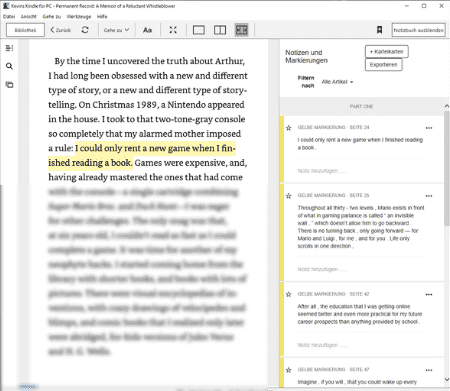Add a note to Seite 24 highlight

(x=322, y=171)
